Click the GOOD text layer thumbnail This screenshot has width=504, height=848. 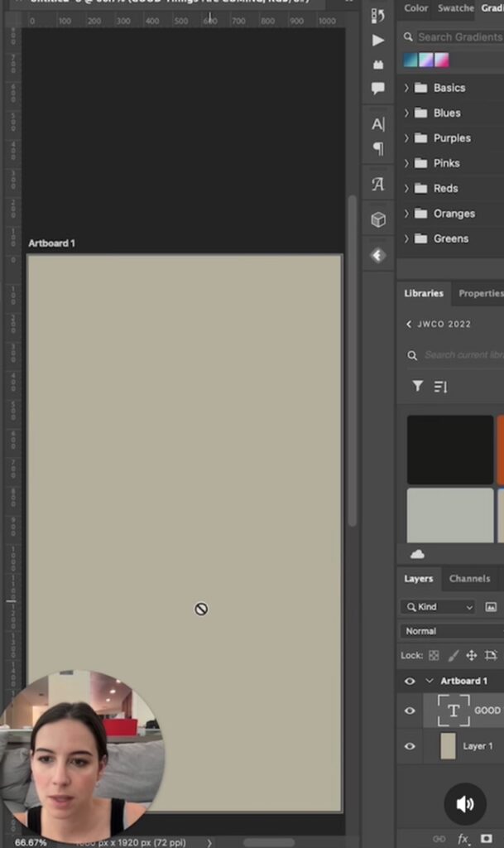454,710
